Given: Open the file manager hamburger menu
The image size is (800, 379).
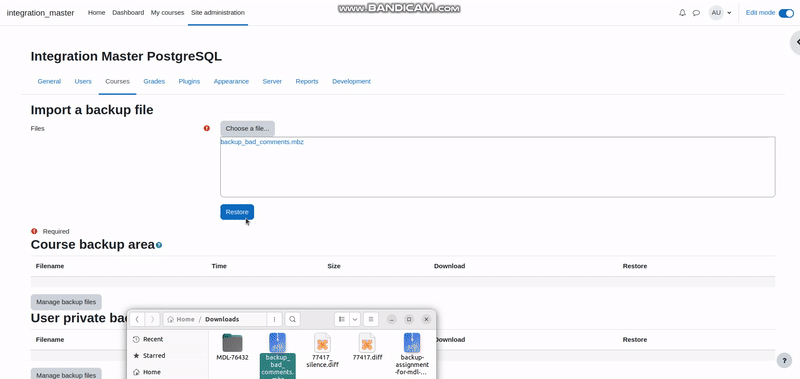Looking at the screenshot, I should coord(371,319).
